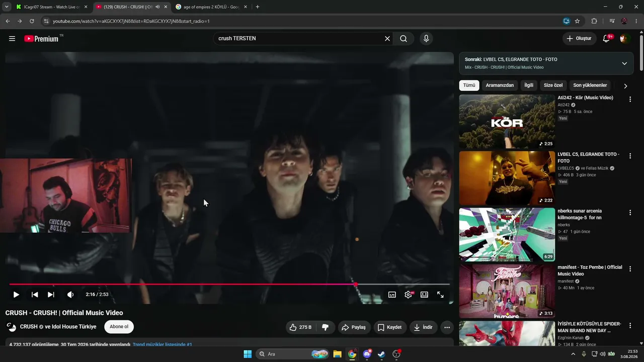Open a new browser tab
Image resolution: width=644 pixels, height=362 pixels.
[258, 7]
